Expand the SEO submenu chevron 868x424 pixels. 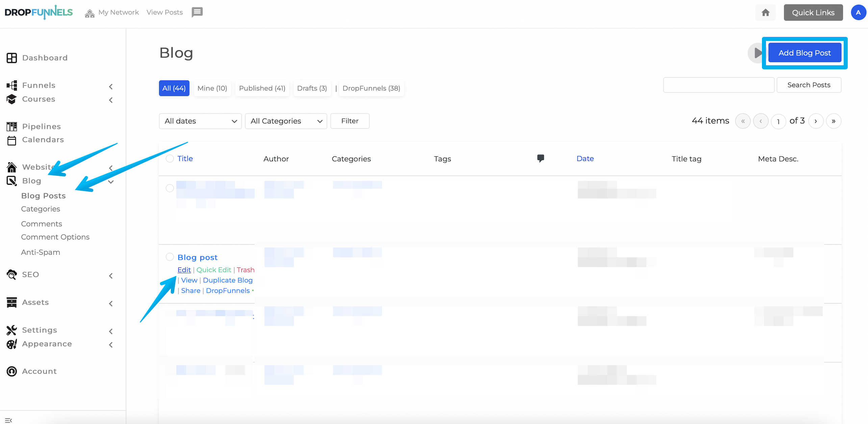[111, 276]
